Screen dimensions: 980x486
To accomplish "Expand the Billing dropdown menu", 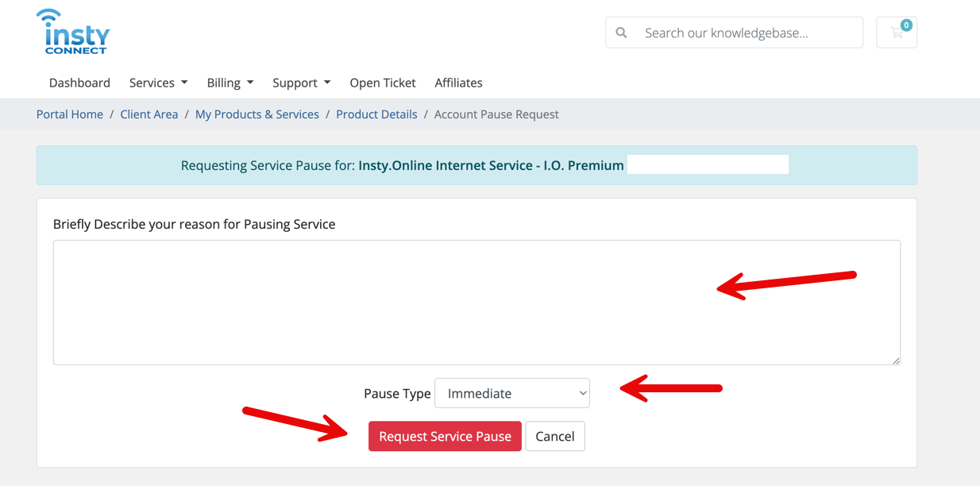I will tap(230, 83).
